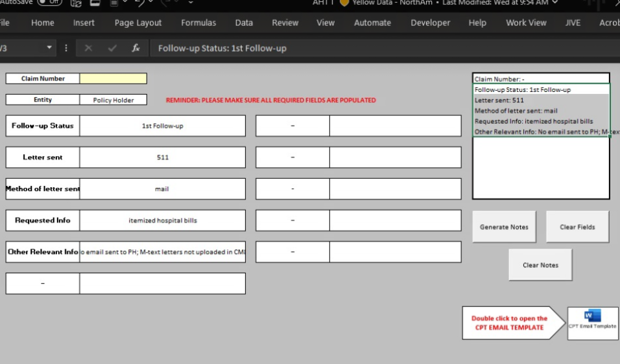Click the three-dot handle beside the Name Box
The height and width of the screenshot is (364, 620).
click(x=66, y=48)
